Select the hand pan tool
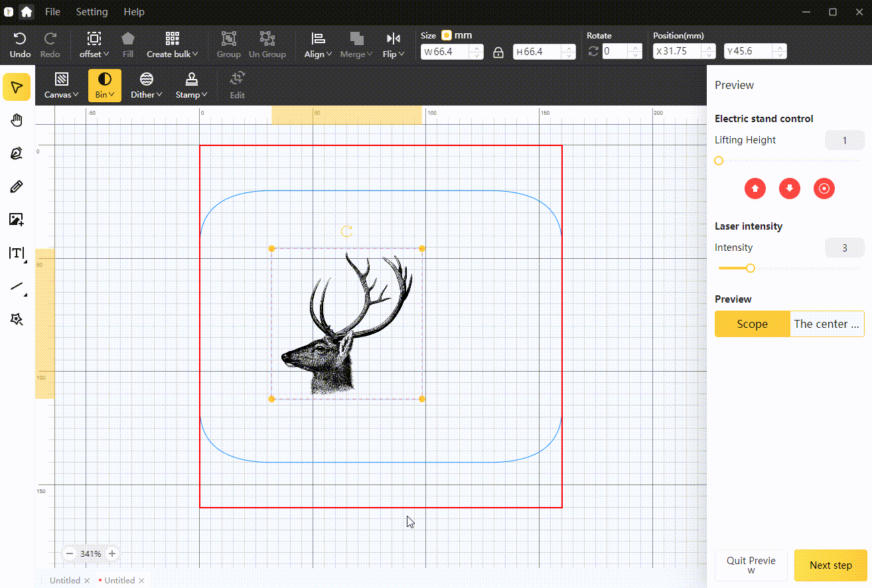 17,120
